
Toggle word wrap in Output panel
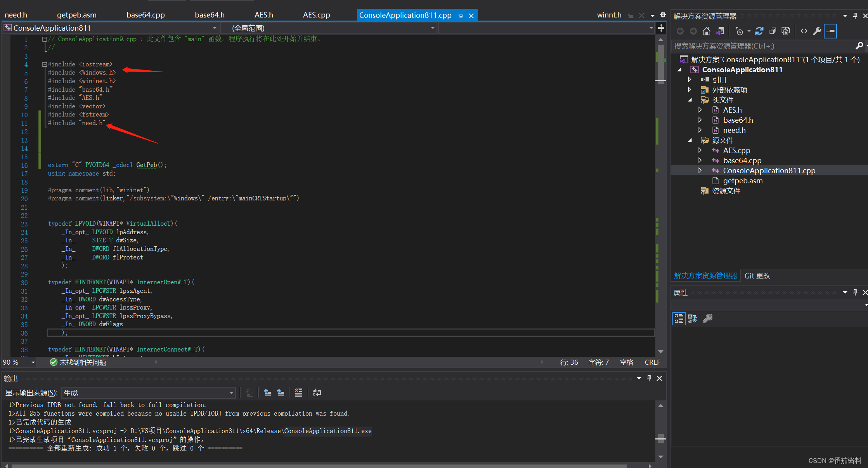click(317, 393)
